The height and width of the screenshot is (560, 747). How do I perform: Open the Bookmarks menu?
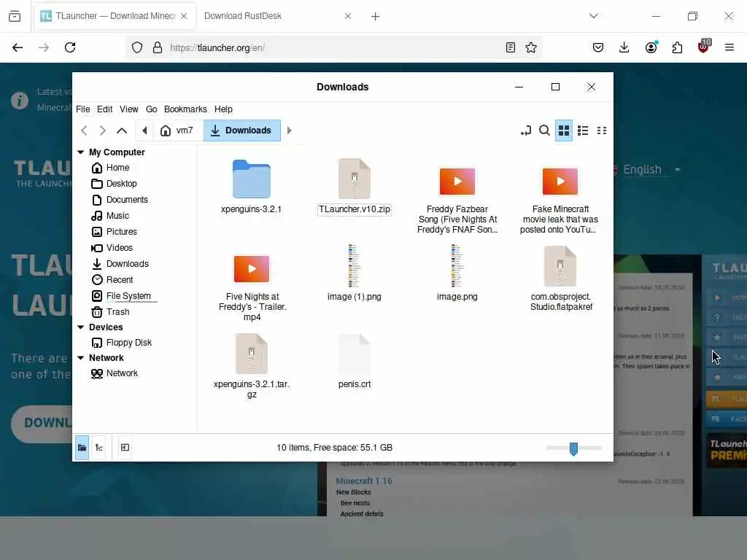coord(185,109)
